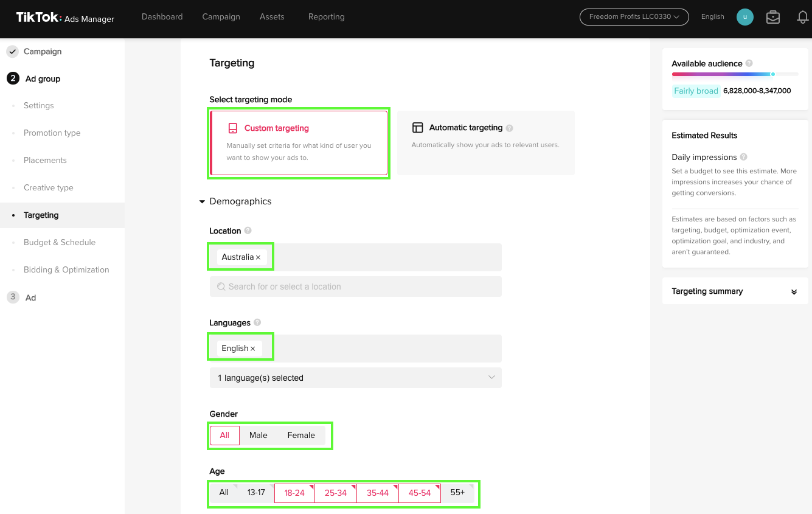Click the location search magnifier icon
The image size is (812, 514).
[x=222, y=287]
